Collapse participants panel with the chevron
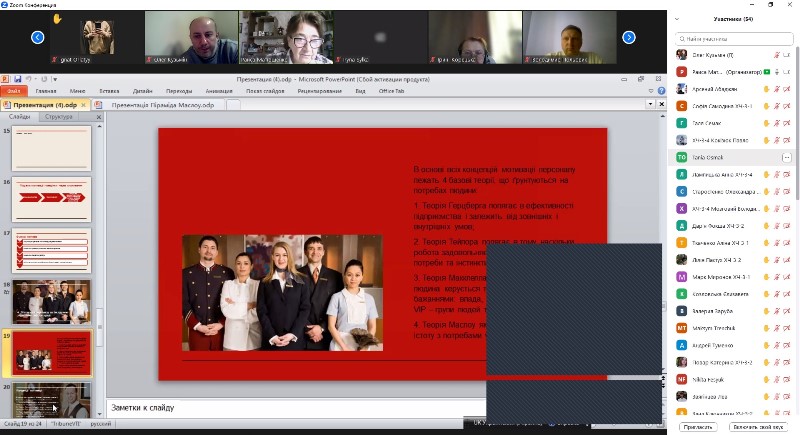 [x=677, y=19]
